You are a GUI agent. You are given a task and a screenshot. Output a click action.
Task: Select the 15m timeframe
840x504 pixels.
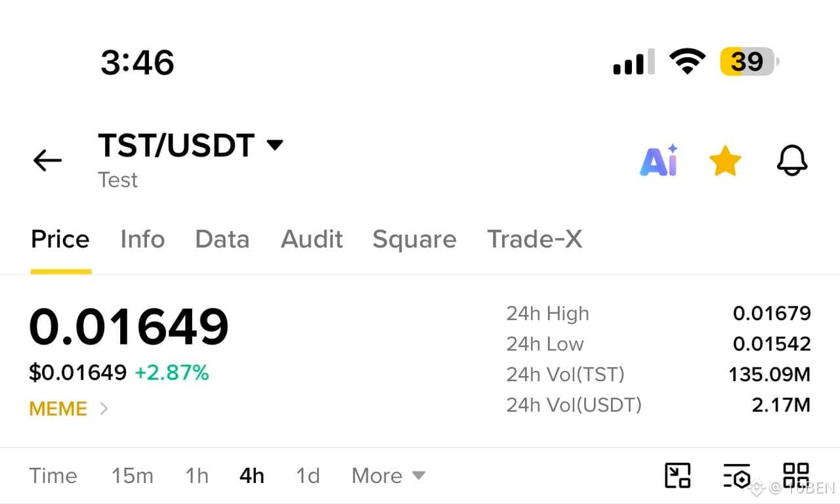tap(133, 475)
